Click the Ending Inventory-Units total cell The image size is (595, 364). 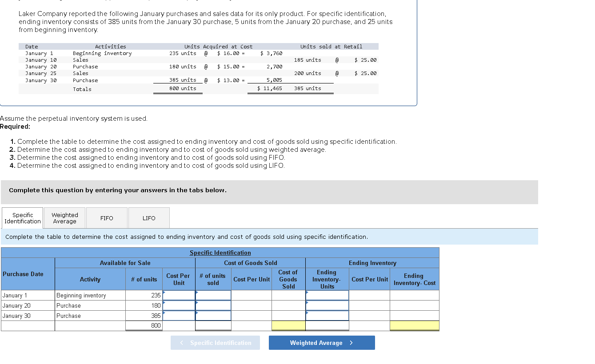pyautogui.click(x=327, y=325)
